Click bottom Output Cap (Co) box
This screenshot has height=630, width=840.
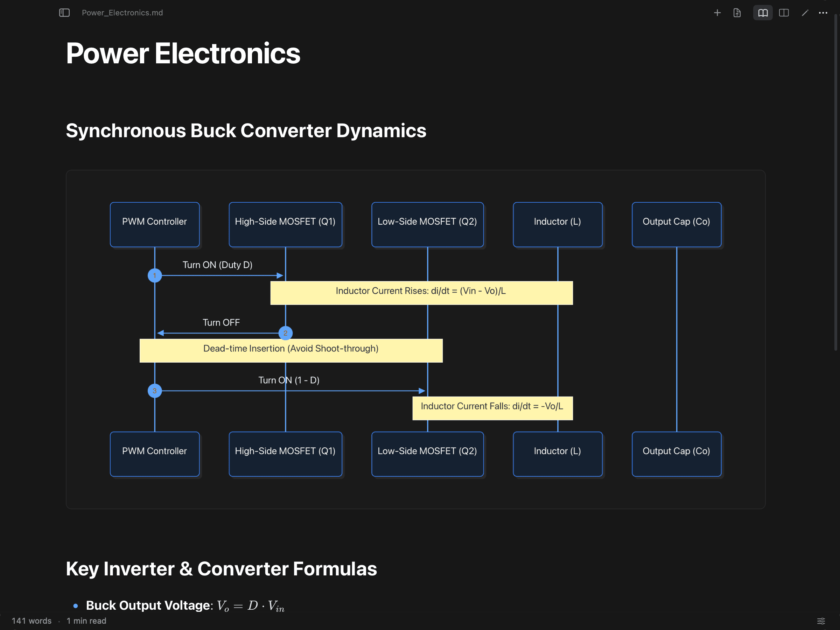[x=676, y=454]
